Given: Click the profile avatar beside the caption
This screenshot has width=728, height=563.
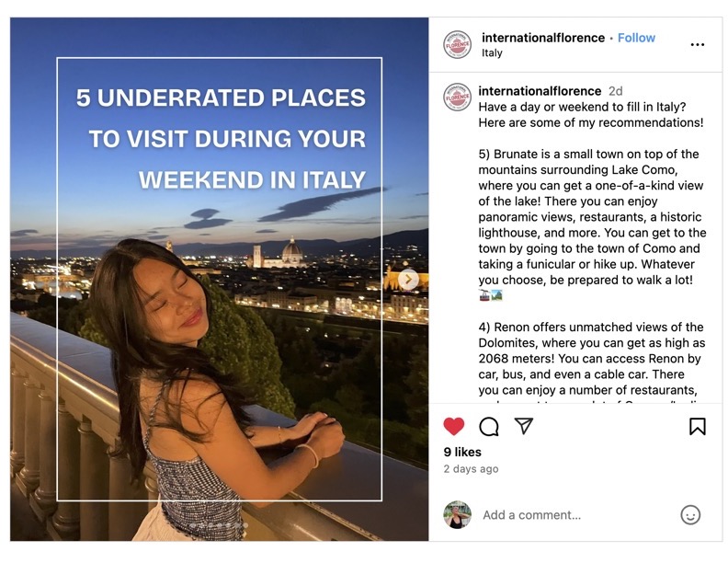Looking at the screenshot, I should pos(457,98).
